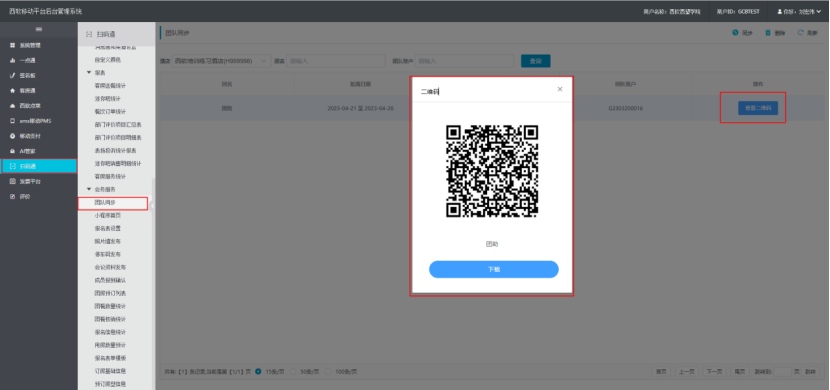The height and width of the screenshot is (390, 830).
Task: Download the QR code with 下载 button
Action: pyautogui.click(x=493, y=269)
